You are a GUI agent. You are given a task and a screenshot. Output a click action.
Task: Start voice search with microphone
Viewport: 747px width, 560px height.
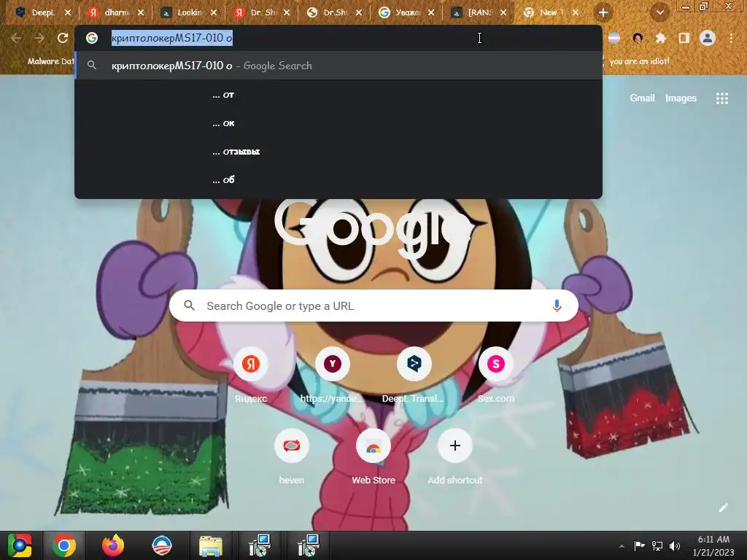point(557,306)
